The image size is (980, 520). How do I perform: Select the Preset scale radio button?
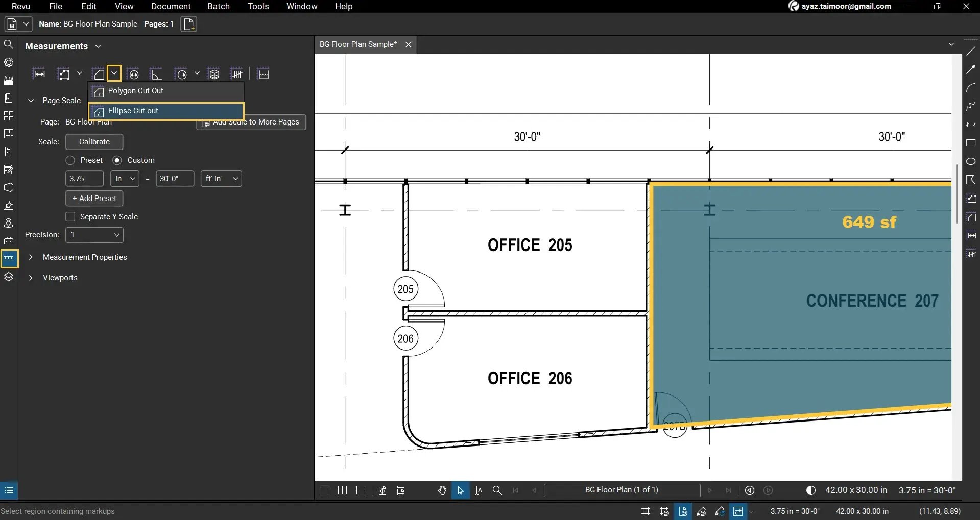70,160
